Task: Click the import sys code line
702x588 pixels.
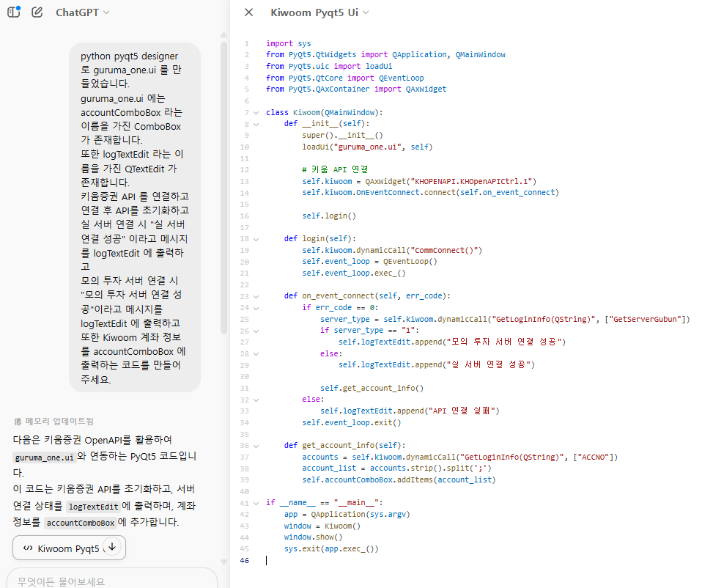Action: 288,43
